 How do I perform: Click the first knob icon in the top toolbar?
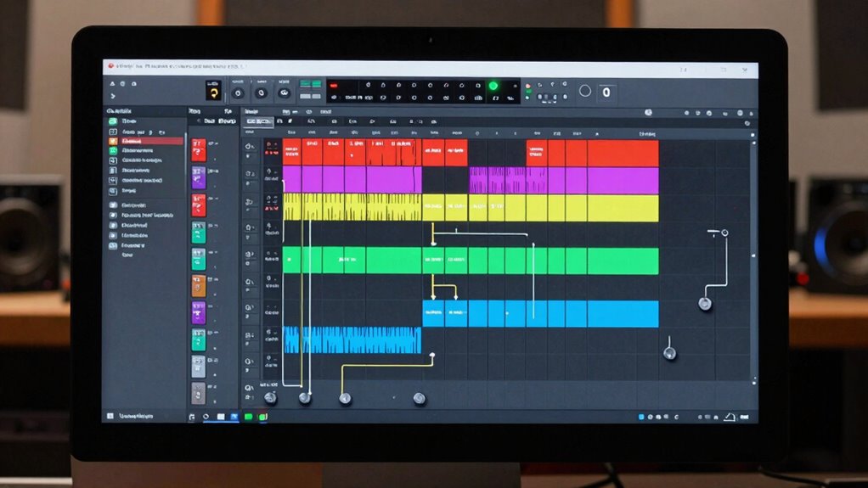tap(238, 93)
